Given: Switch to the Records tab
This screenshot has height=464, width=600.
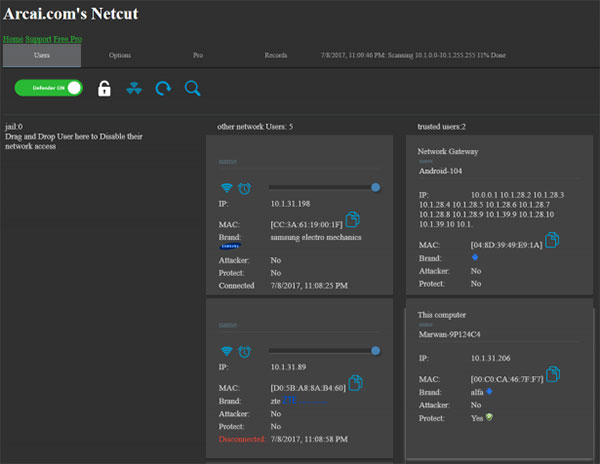Looking at the screenshot, I should click(x=276, y=55).
